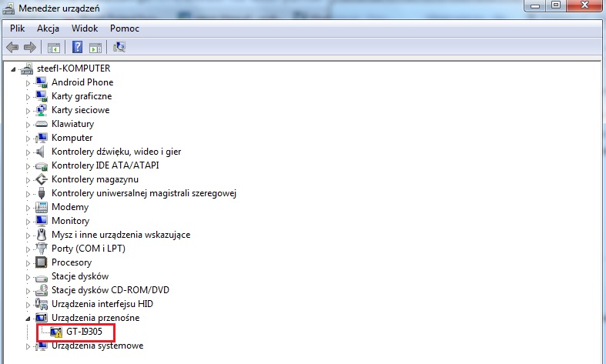Expand the Monitory node

coord(28,222)
